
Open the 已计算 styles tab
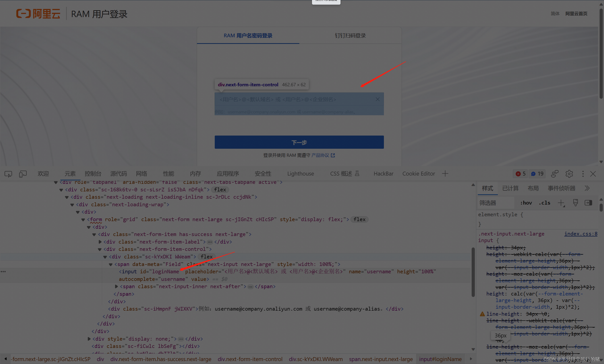coord(510,188)
